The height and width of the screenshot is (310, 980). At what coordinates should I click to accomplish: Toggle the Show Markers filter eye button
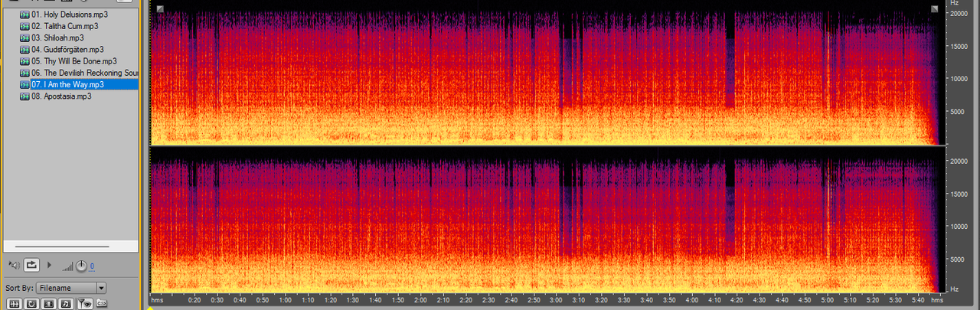pyautogui.click(x=85, y=304)
